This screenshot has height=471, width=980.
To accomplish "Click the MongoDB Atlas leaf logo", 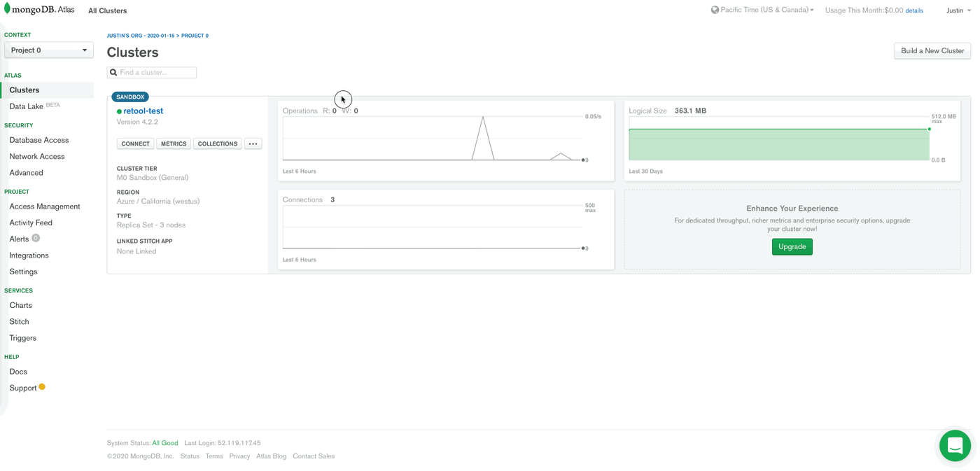I will point(7,9).
